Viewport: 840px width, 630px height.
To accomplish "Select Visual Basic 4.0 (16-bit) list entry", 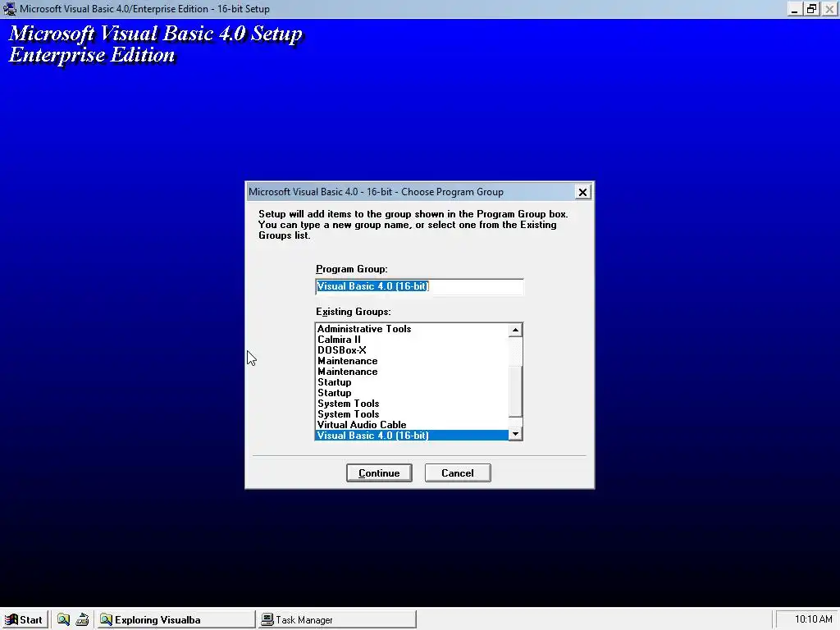I will tap(412, 435).
